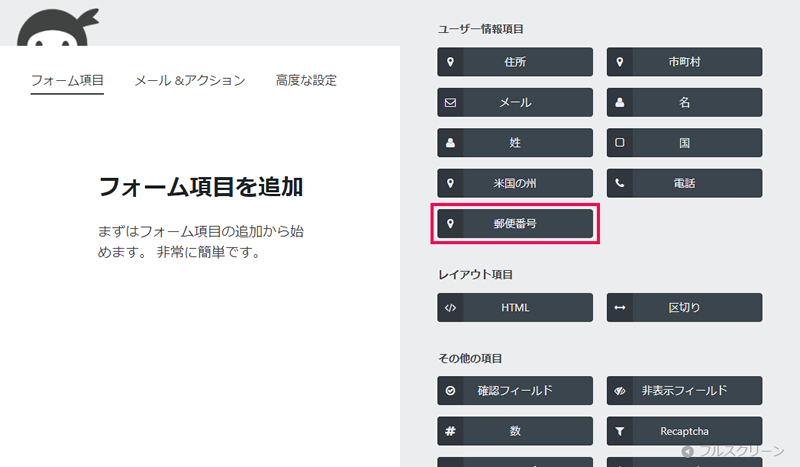Click the horizontal arrows icon on 区切り button

(x=619, y=308)
